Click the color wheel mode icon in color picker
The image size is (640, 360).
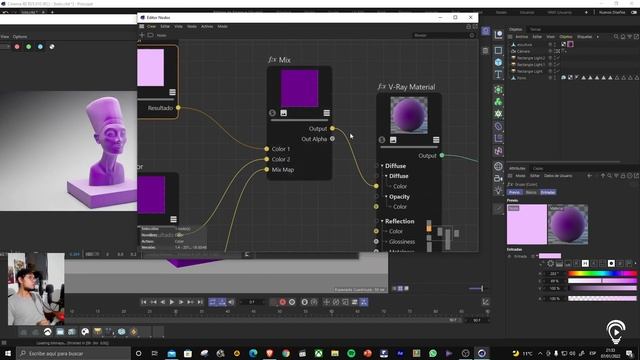coord(551,264)
